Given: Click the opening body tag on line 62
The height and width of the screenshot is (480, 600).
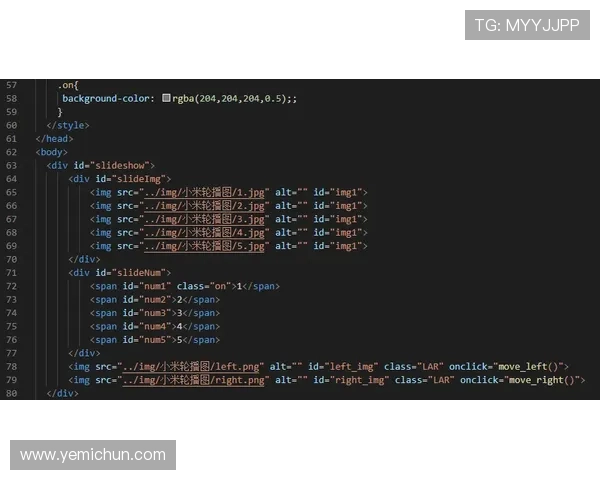Looking at the screenshot, I should click(x=52, y=152).
